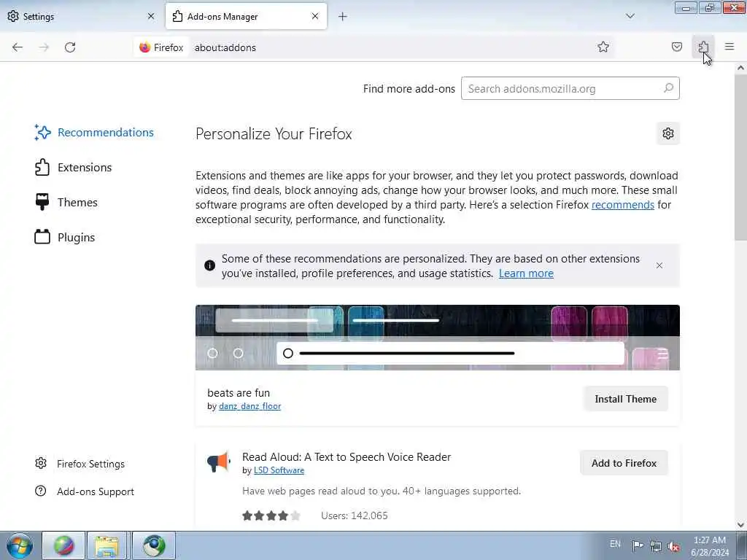Click the Read Aloud megaphone icon
The height and width of the screenshot is (560, 747).
[x=219, y=462]
